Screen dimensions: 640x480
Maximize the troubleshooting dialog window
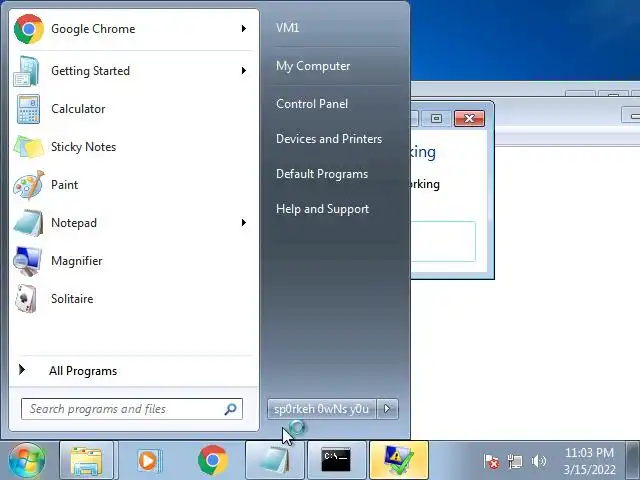pyautogui.click(x=436, y=118)
